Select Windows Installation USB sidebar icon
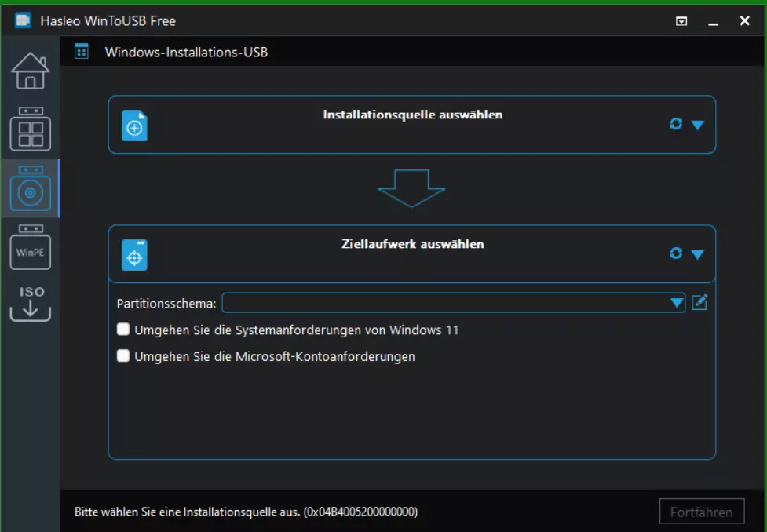Viewport: 767px width, 532px height. point(30,188)
